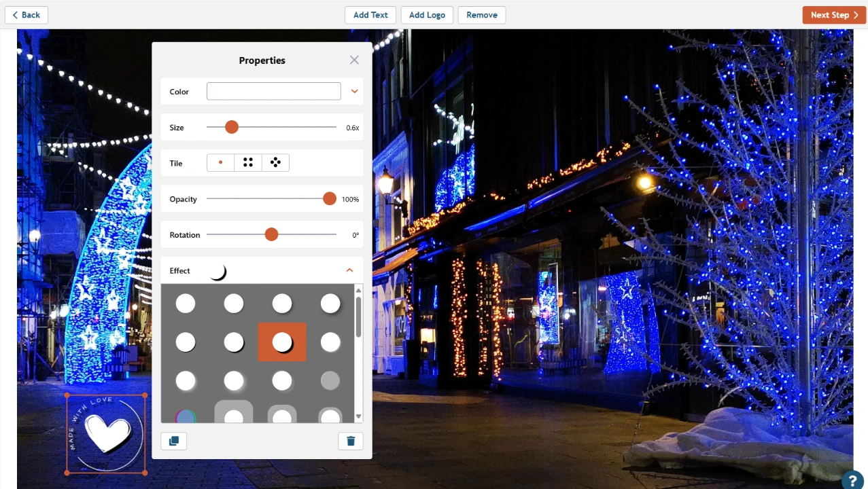Pick the rainbow gradient circle effect

pyautogui.click(x=186, y=416)
